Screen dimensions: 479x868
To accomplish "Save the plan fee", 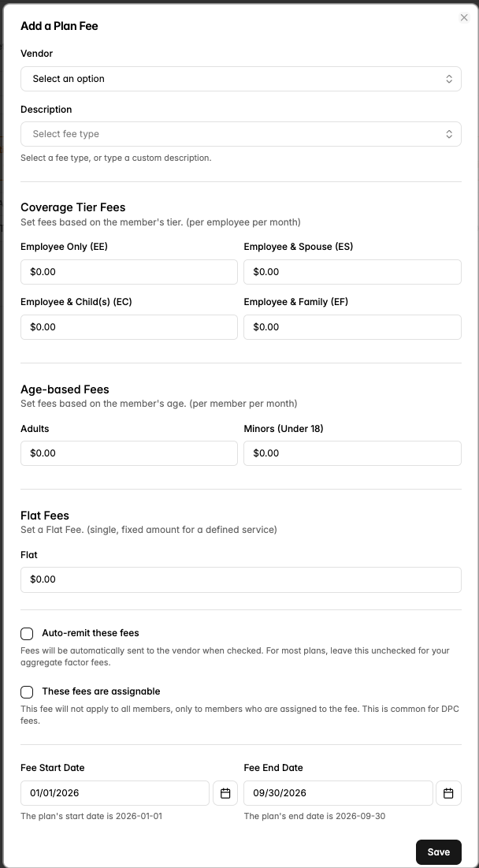I will (x=439, y=852).
